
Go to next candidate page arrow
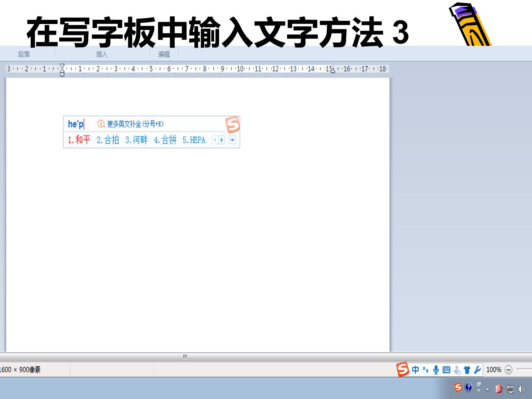[x=222, y=140]
